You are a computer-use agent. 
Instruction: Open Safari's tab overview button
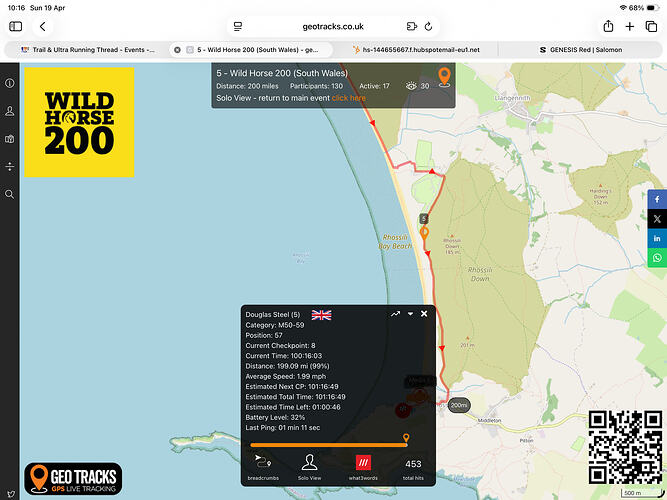(652, 26)
